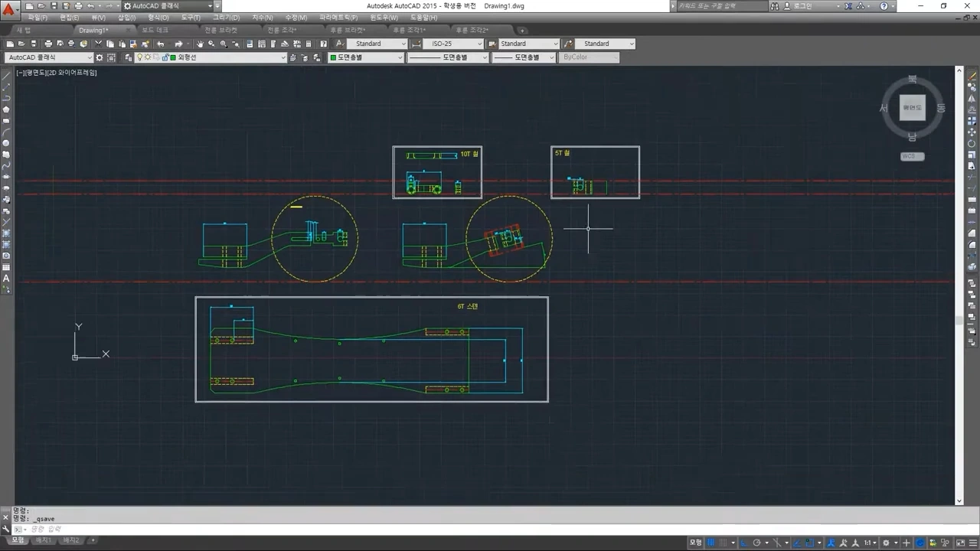
Task: Click the binoculars search icon
Action: [775, 6]
